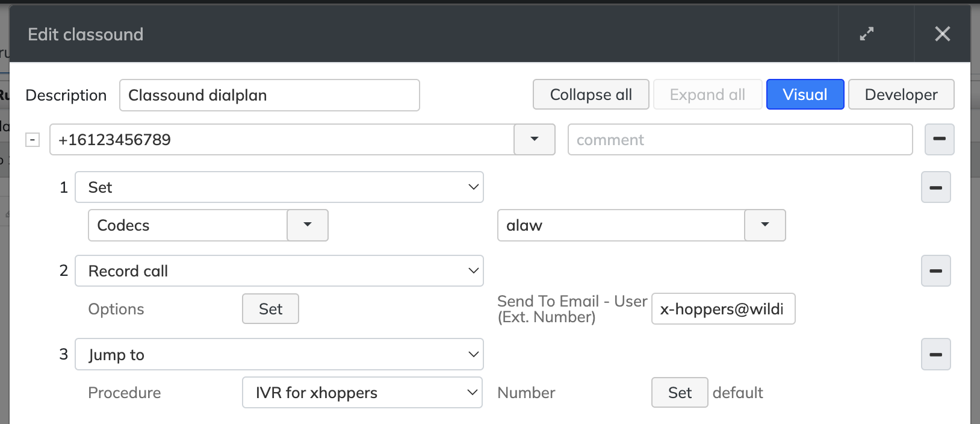Open the Codecs dropdown arrow
Image resolution: width=980 pixels, height=424 pixels.
(x=308, y=225)
